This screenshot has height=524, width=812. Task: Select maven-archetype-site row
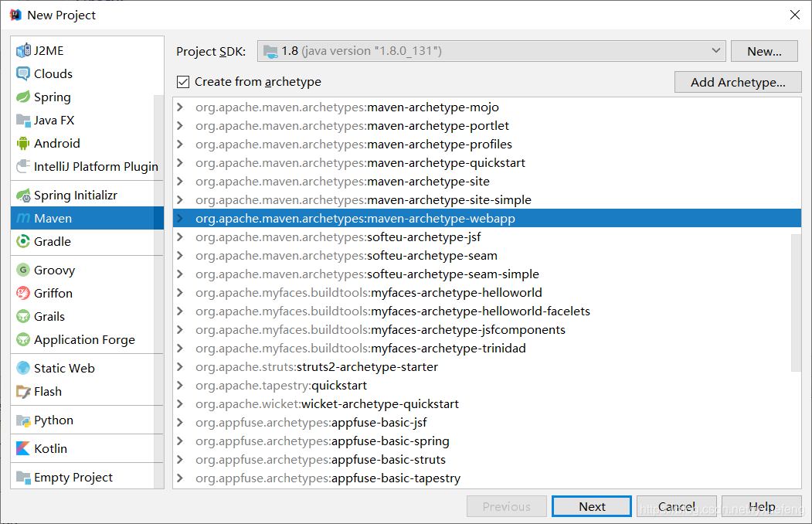tap(487, 181)
